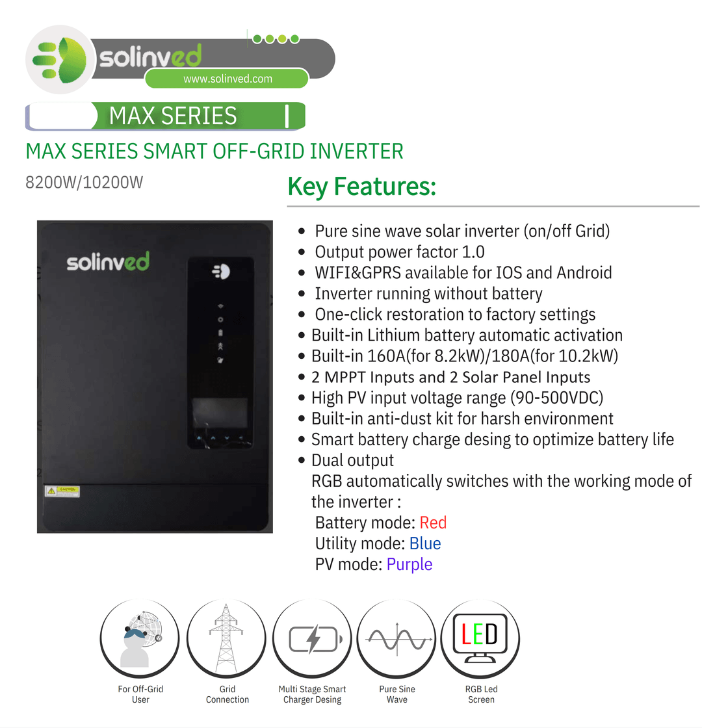Click the logo icon on inverter panel
Screen dimensions: 702x728
(221, 272)
